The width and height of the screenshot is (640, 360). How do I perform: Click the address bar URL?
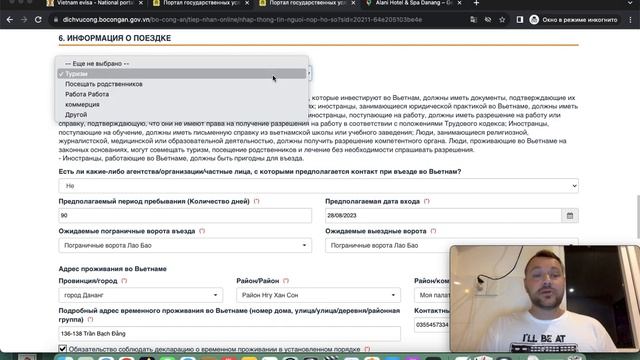(242, 20)
